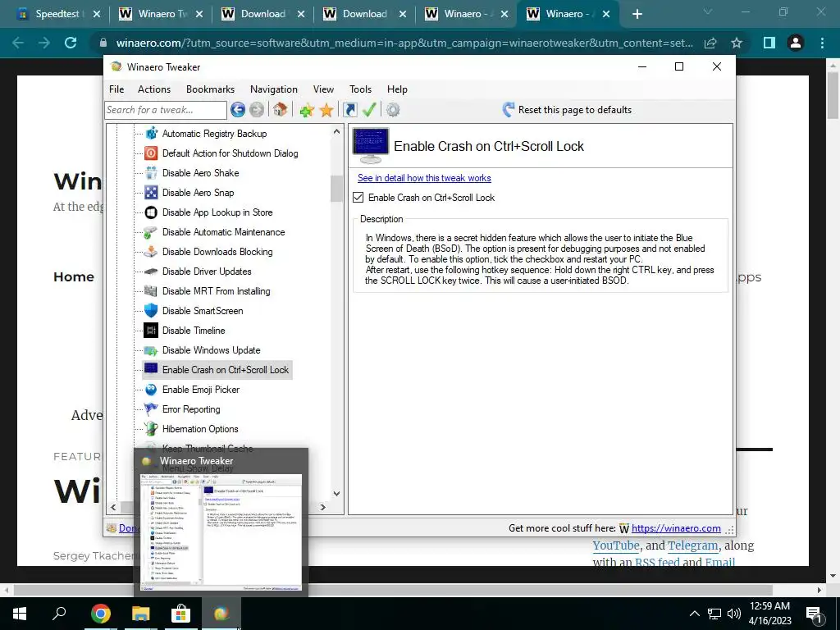This screenshot has width=840, height=630.
Task: Click the Chrome share page icon
Action: (x=710, y=43)
